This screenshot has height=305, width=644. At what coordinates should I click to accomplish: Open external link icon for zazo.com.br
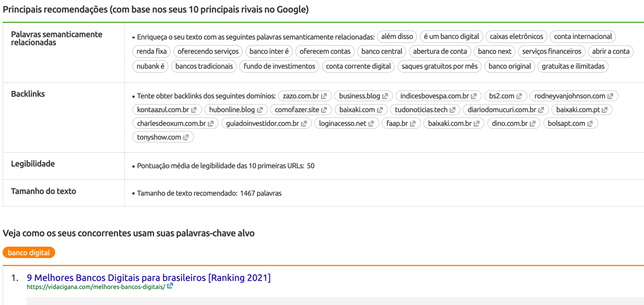coord(324,96)
